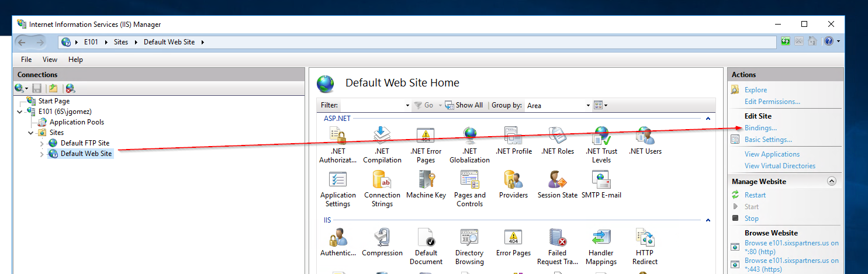Click the Refresh page icon in the address bar

pyautogui.click(x=786, y=41)
